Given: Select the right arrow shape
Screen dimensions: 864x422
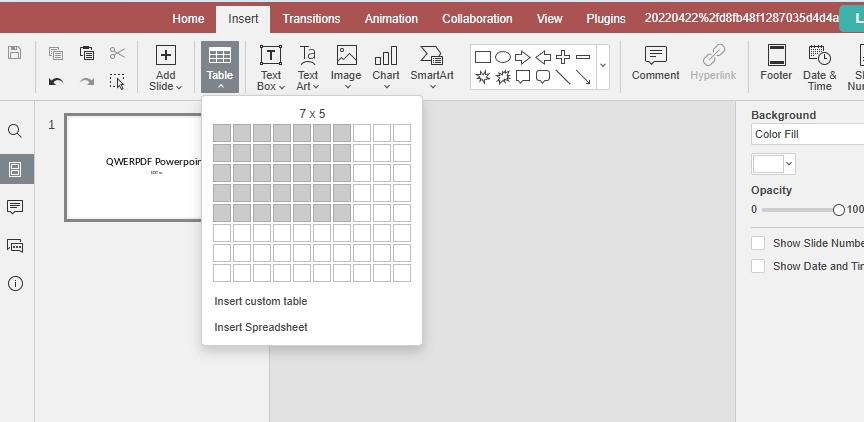Looking at the screenshot, I should click(522, 57).
